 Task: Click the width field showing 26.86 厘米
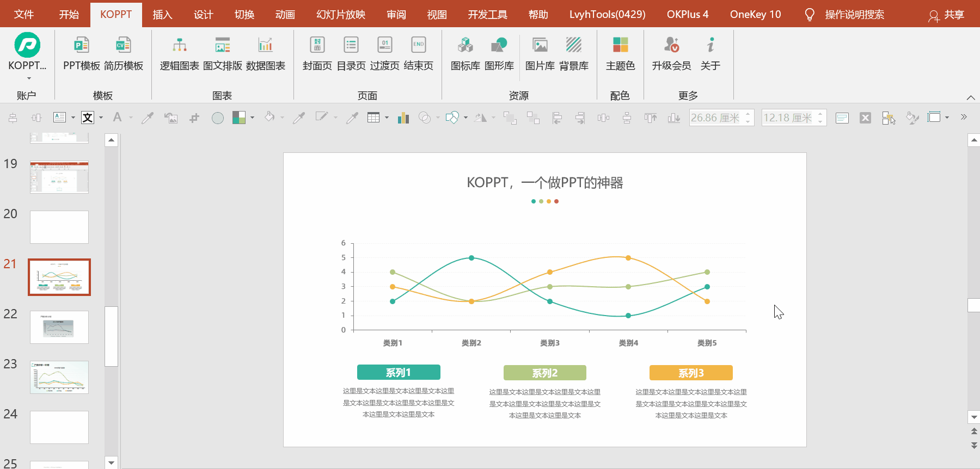pyautogui.click(x=721, y=118)
